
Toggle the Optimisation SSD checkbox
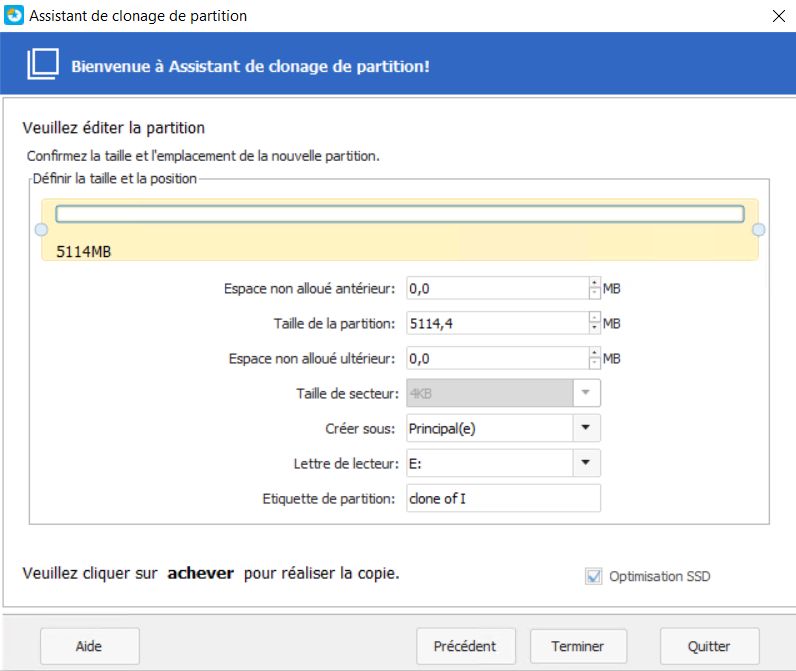pyautogui.click(x=594, y=576)
